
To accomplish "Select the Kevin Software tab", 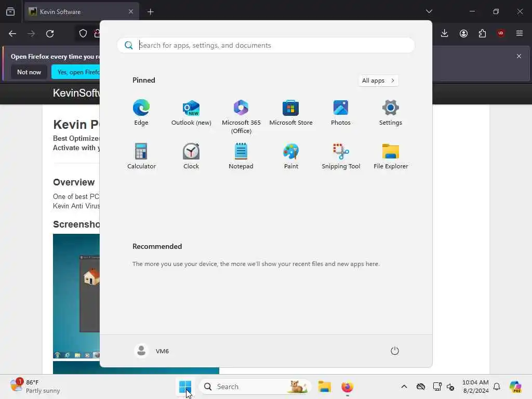I will point(82,12).
